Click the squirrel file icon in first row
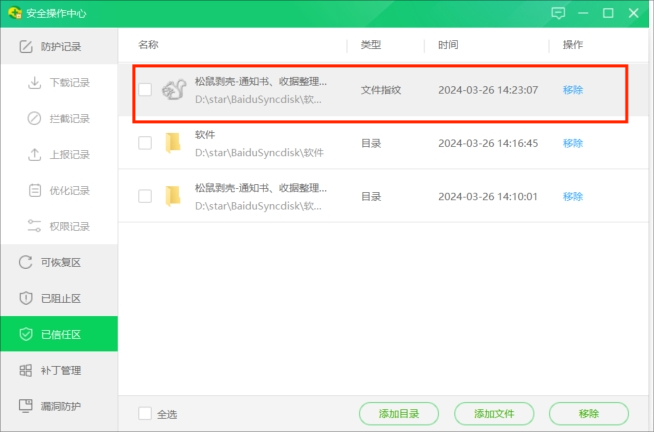Image resolution: width=654 pixels, height=432 pixels. click(174, 90)
